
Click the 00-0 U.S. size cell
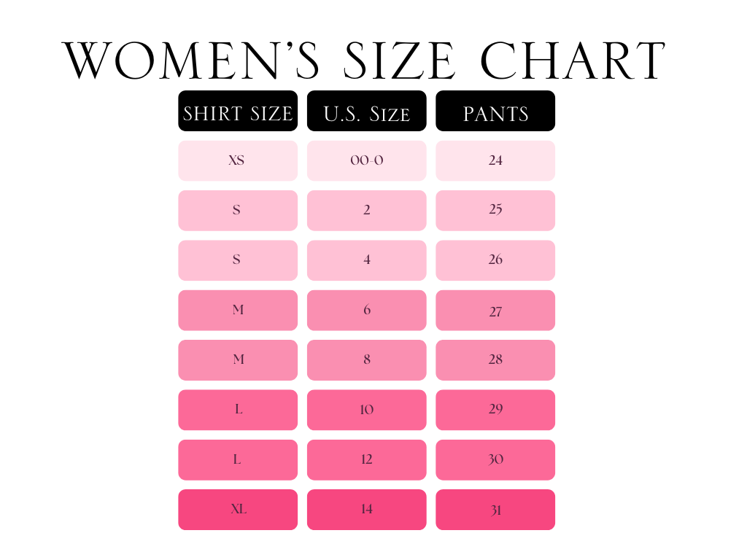[x=366, y=160]
